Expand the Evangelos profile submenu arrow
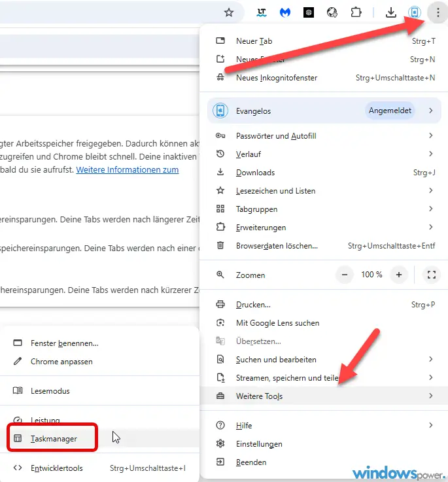The image size is (448, 482). (431, 111)
